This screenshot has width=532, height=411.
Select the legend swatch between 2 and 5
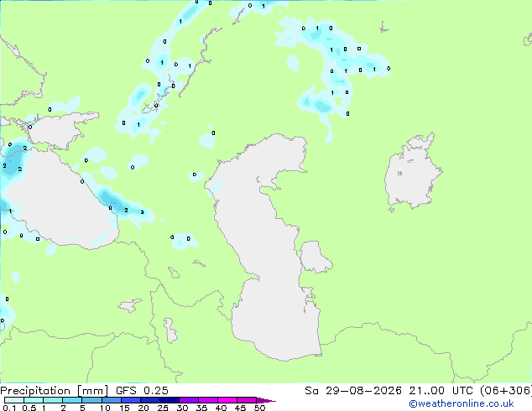click(72, 400)
